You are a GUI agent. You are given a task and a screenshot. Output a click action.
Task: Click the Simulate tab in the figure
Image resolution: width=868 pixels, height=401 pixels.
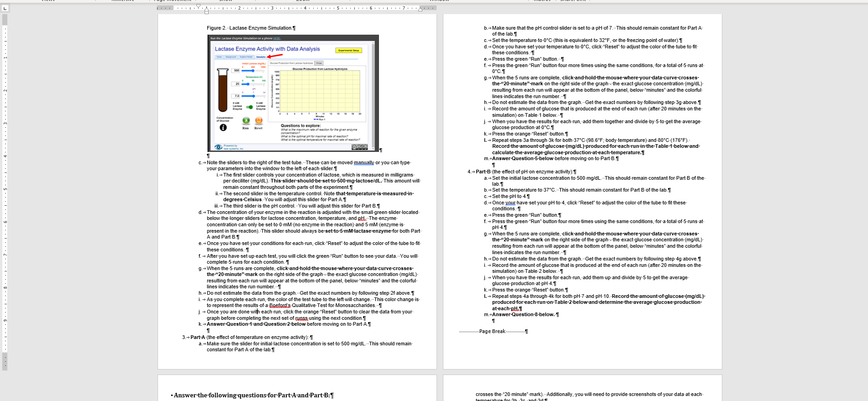(x=261, y=57)
